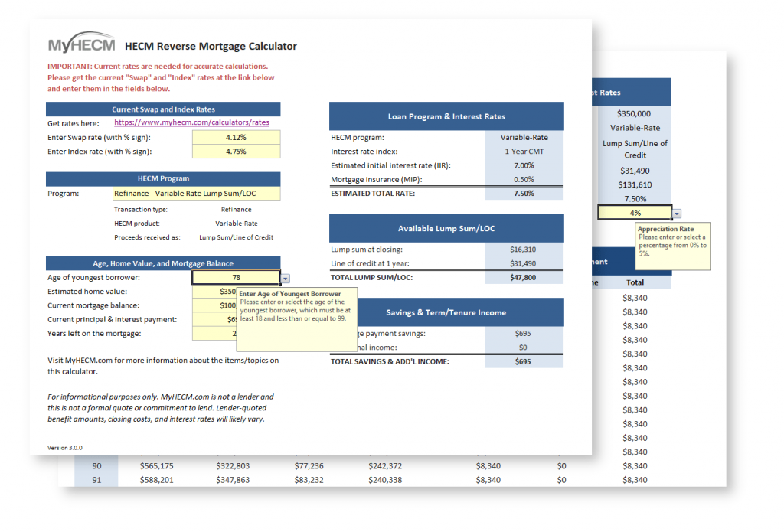The width and height of the screenshot is (784, 532).
Task: Click the '1-Year CMT' interest rate index value
Action: (524, 152)
